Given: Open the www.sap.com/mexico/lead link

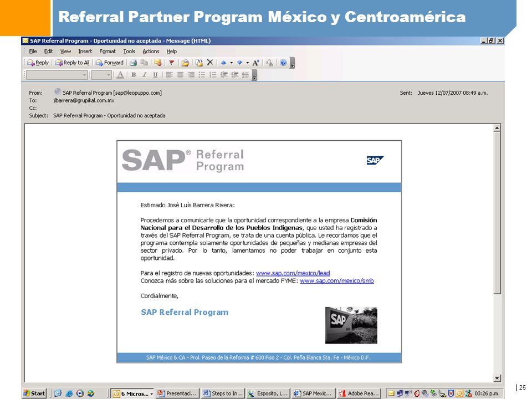Looking at the screenshot, I should (x=293, y=273).
